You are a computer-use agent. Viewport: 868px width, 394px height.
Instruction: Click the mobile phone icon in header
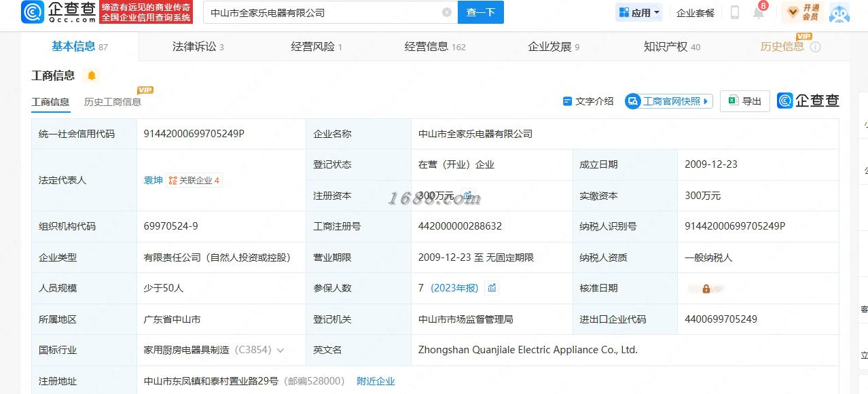734,12
